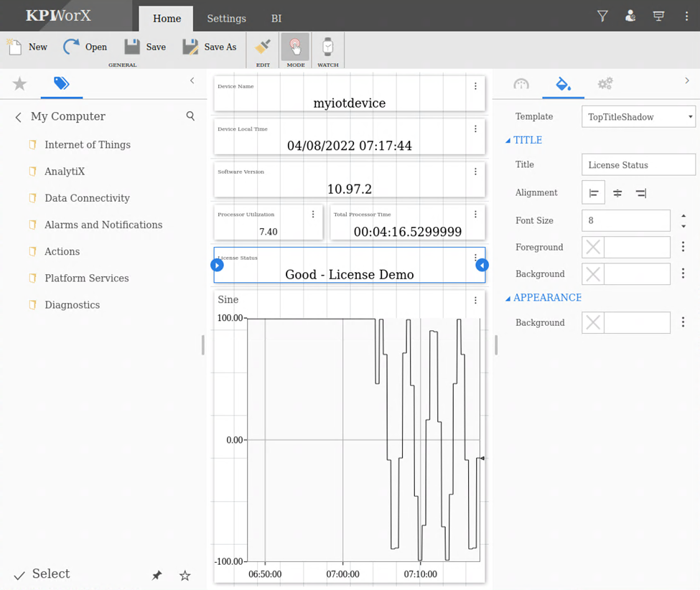700x590 pixels.
Task: Open the Template dropdown
Action: tap(638, 117)
